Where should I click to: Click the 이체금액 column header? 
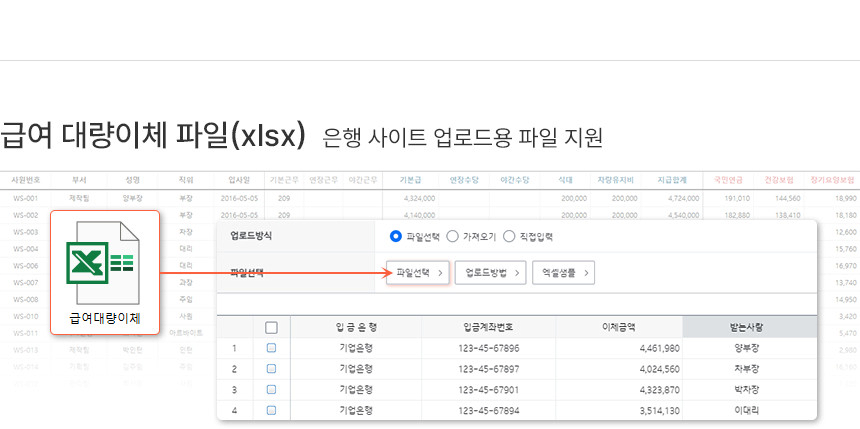click(x=617, y=327)
